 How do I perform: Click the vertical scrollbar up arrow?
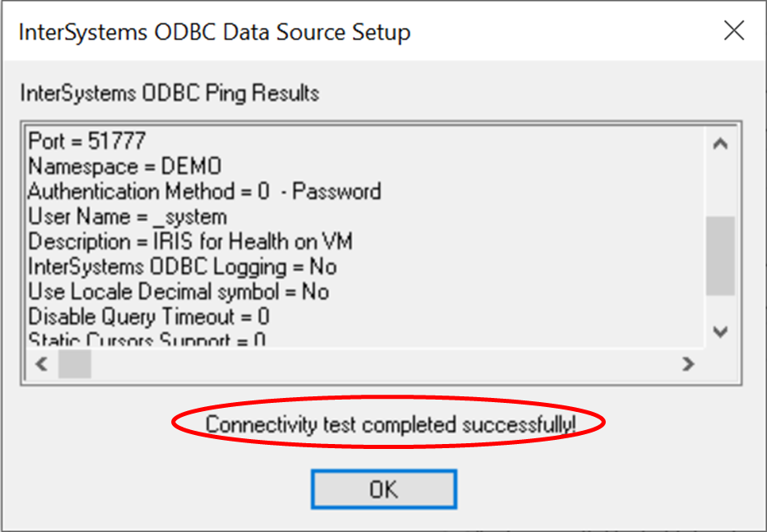click(720, 144)
